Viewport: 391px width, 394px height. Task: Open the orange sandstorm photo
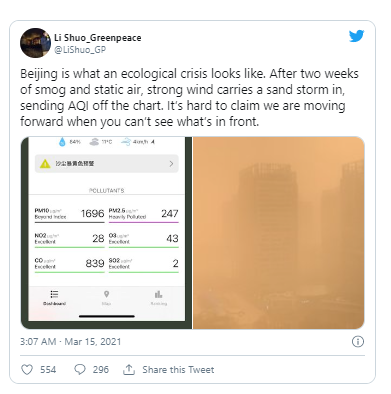click(279, 233)
